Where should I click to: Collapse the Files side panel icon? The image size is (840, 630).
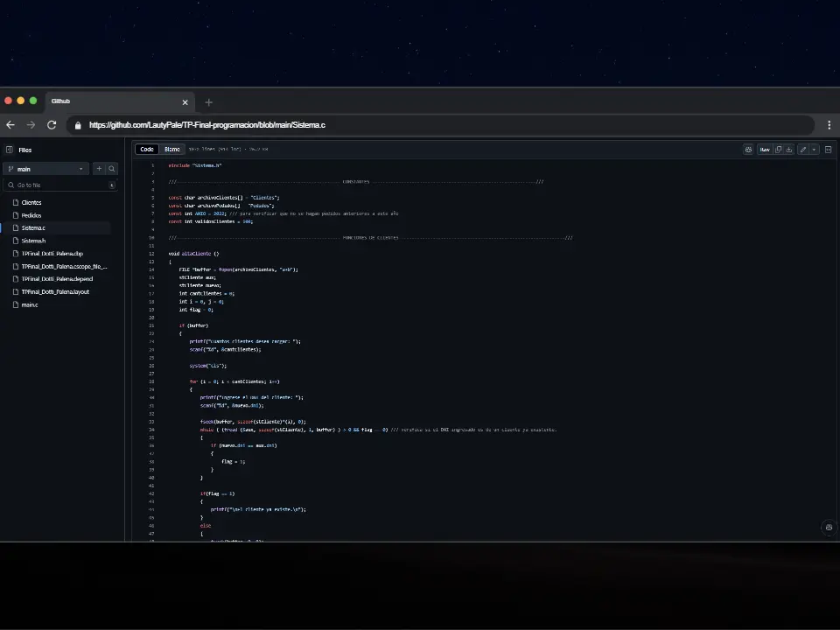click(9, 150)
